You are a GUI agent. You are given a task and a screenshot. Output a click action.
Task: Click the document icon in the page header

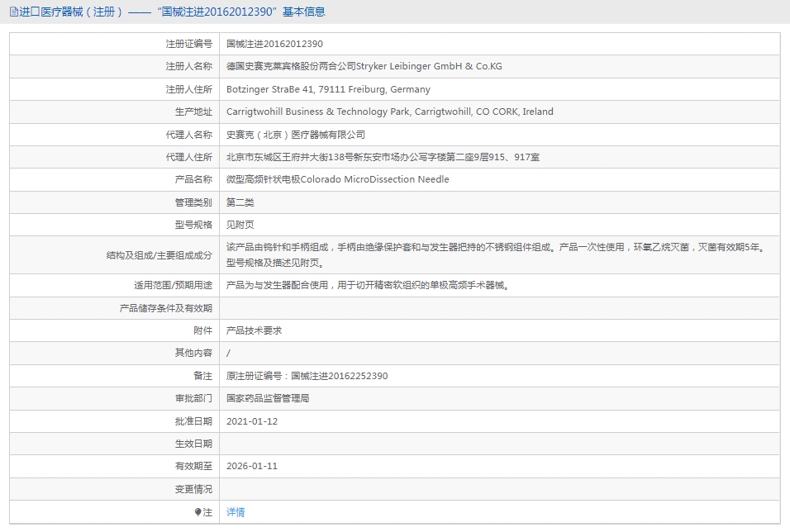click(13, 12)
